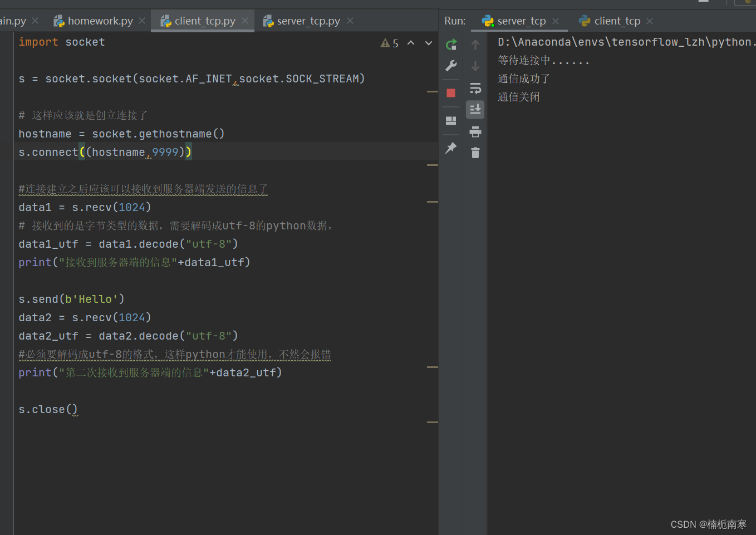Toggle soft-wrap in console output
Screen dimensions: 756x535
[475, 88]
